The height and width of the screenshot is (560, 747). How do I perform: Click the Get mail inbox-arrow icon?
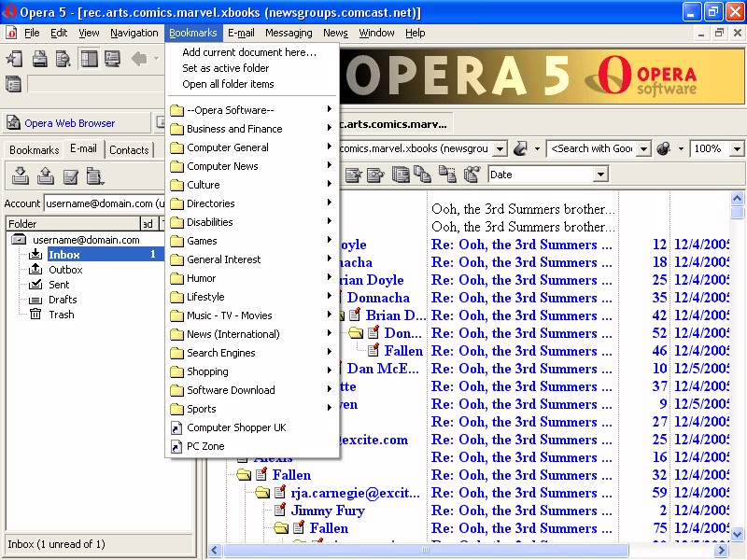point(20,175)
